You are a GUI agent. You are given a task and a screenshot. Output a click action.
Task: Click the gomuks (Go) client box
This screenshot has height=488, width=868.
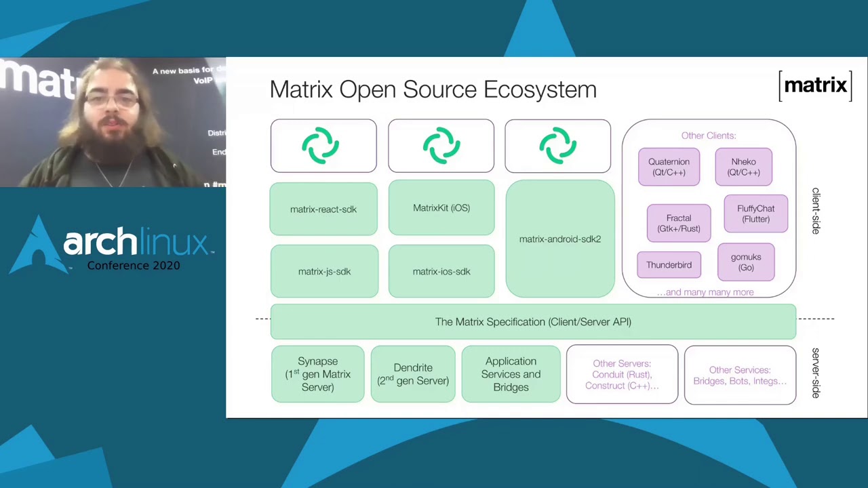click(x=746, y=262)
